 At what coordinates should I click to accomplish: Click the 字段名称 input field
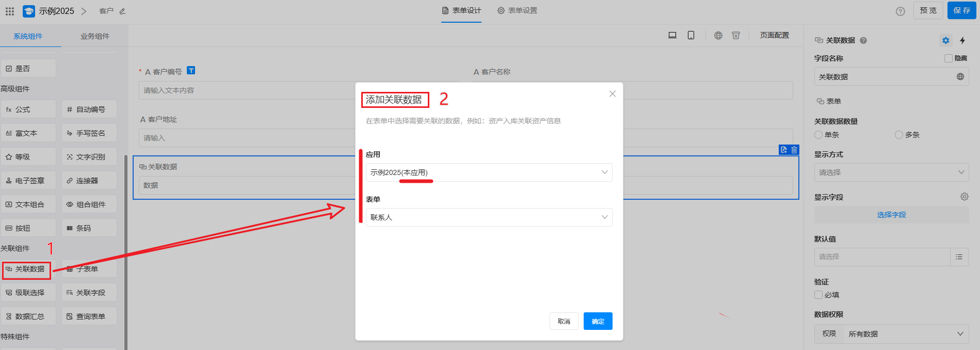point(885,77)
